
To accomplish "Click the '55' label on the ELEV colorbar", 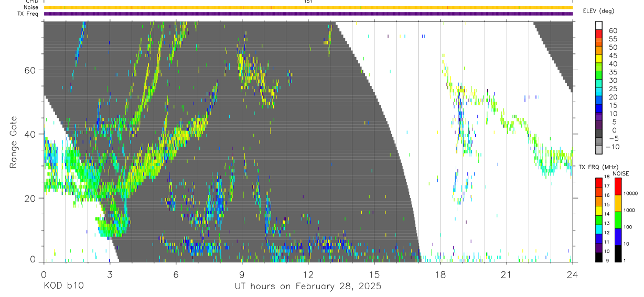I will (x=613, y=39).
